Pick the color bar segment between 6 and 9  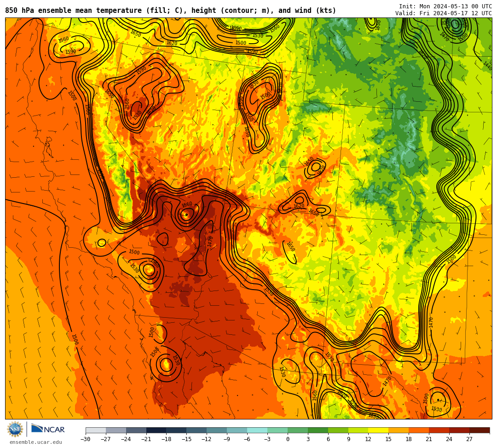338,430
